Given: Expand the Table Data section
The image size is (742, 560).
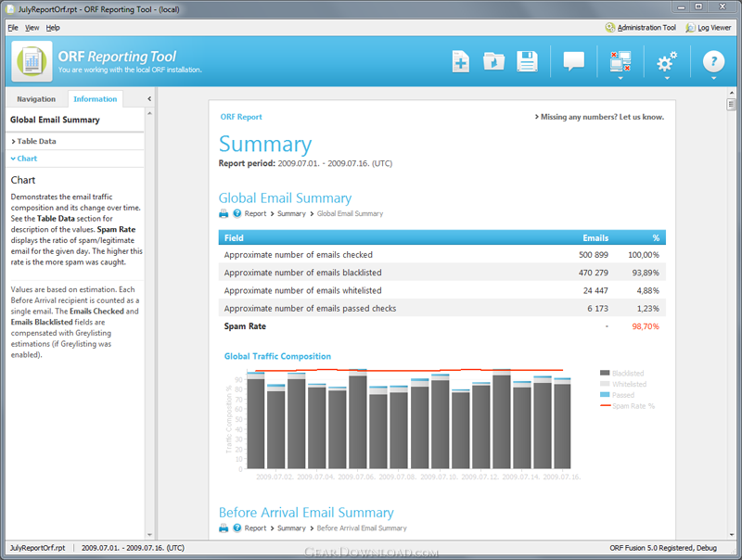Looking at the screenshot, I should coord(35,142).
